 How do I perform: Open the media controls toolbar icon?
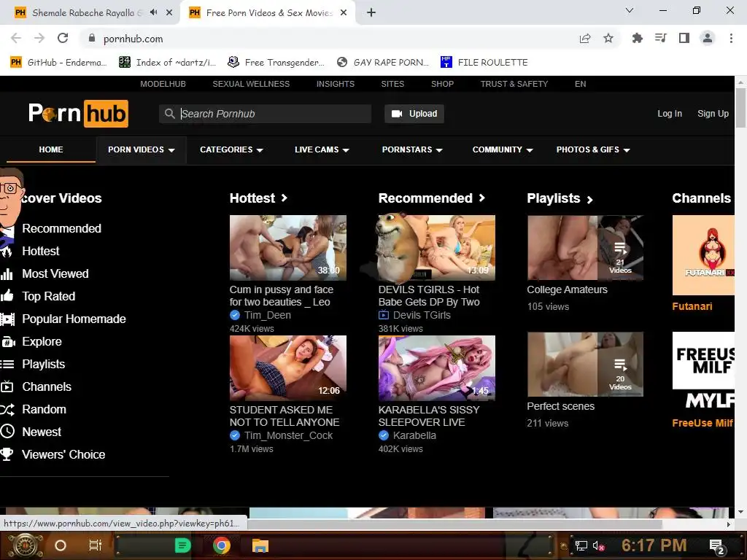[x=661, y=38]
